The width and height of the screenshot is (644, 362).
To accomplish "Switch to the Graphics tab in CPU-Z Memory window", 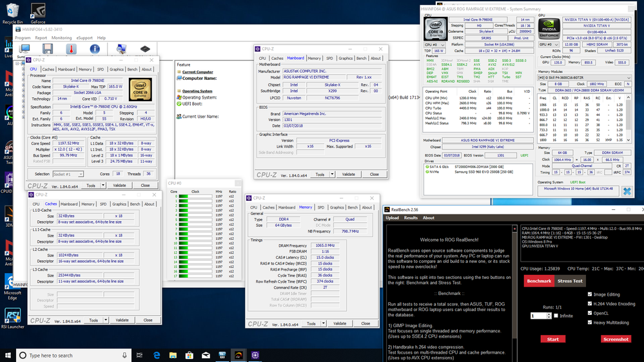I will pos(337,207).
